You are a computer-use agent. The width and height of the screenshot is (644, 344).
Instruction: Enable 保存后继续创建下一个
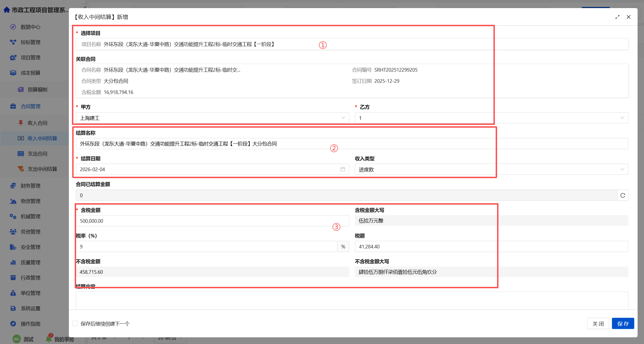[75, 323]
